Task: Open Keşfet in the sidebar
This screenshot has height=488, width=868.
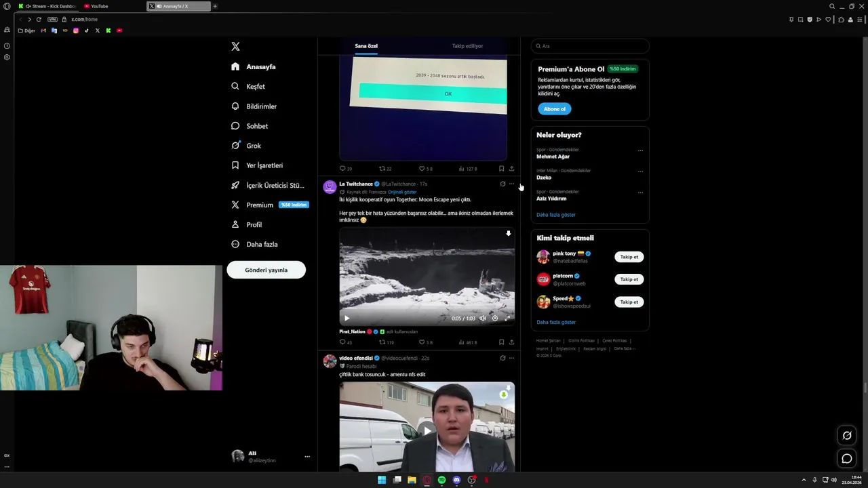Action: click(x=248, y=86)
